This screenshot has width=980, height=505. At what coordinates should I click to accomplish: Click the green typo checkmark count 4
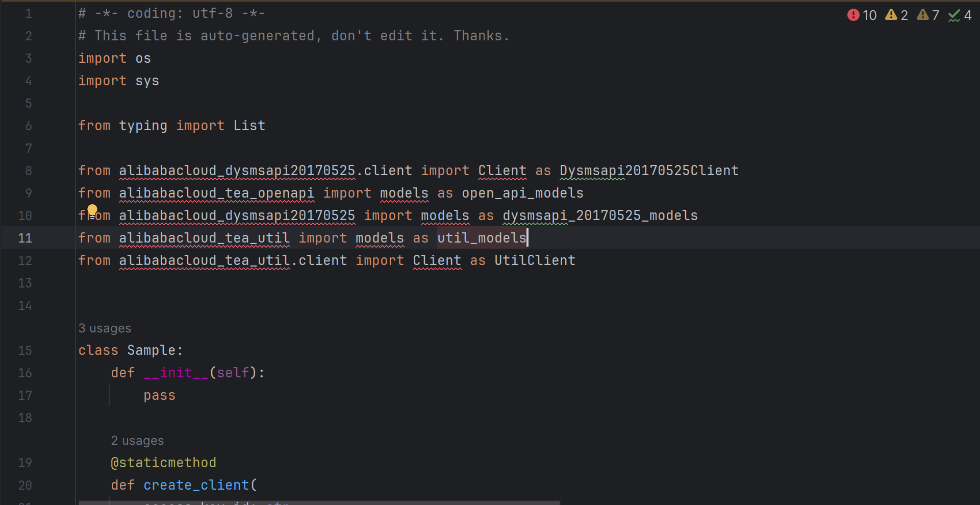(960, 15)
